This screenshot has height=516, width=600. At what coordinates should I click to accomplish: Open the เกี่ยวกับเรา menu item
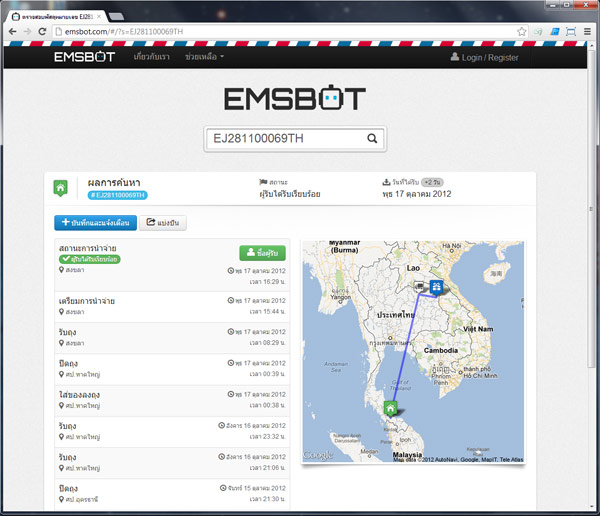pos(152,57)
